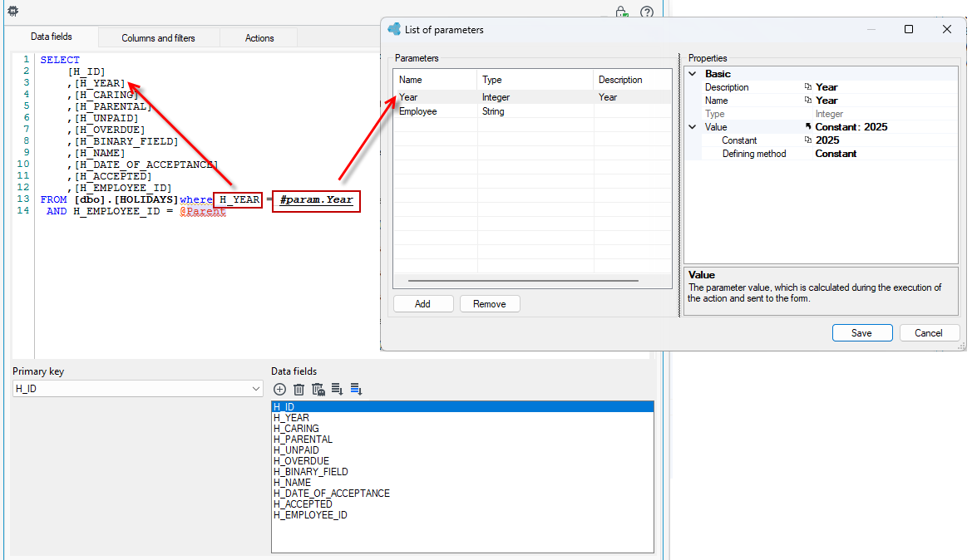Image resolution: width=972 pixels, height=560 pixels.
Task: Click the horizontal scrollbar under the Parameters table
Action: point(523,281)
